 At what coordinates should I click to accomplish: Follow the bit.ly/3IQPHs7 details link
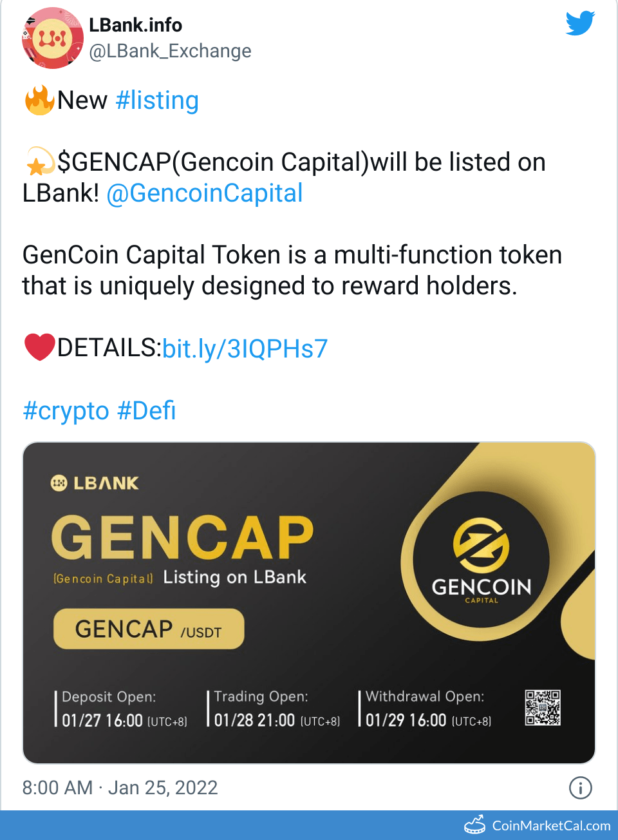[x=245, y=348]
